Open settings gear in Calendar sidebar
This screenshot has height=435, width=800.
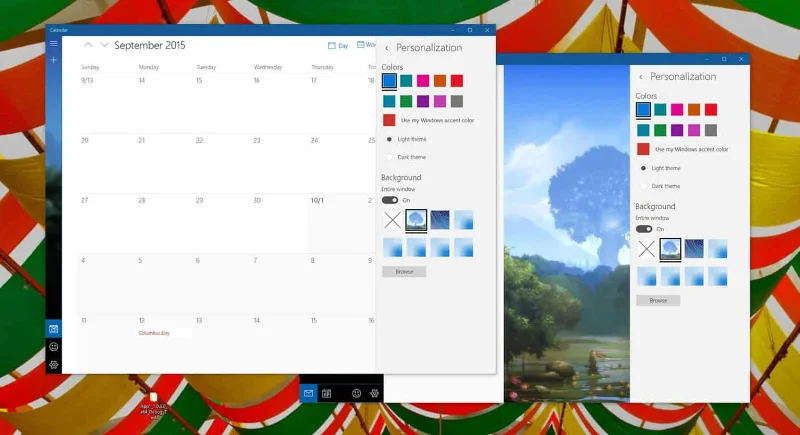coord(54,365)
